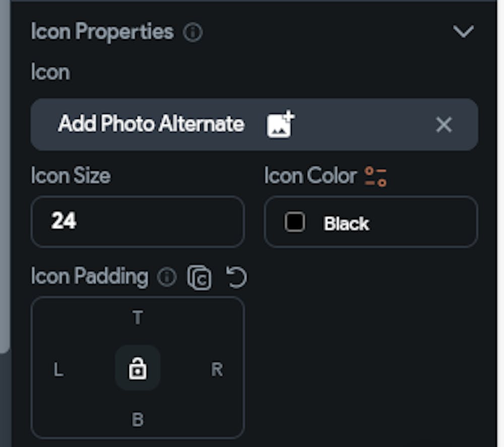Viewport: 504px width, 447px height.
Task: Click the Icon Padding label
Action: 90,277
